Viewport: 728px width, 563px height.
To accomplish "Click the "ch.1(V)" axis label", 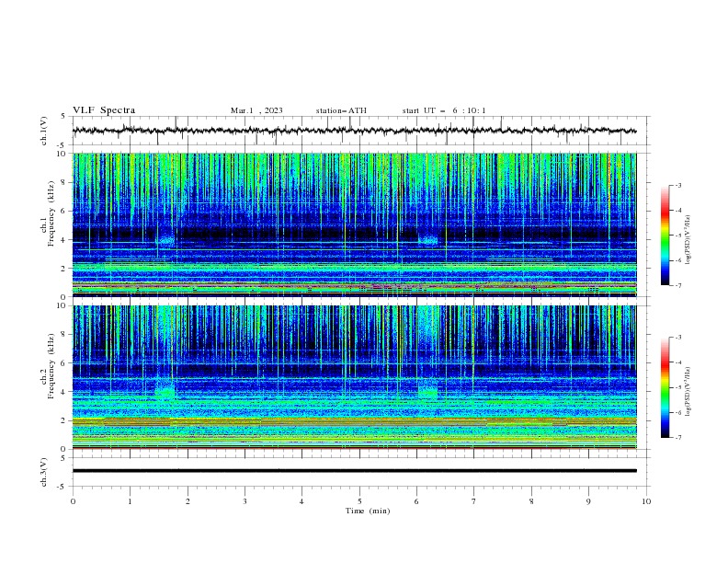I will 44,131.
